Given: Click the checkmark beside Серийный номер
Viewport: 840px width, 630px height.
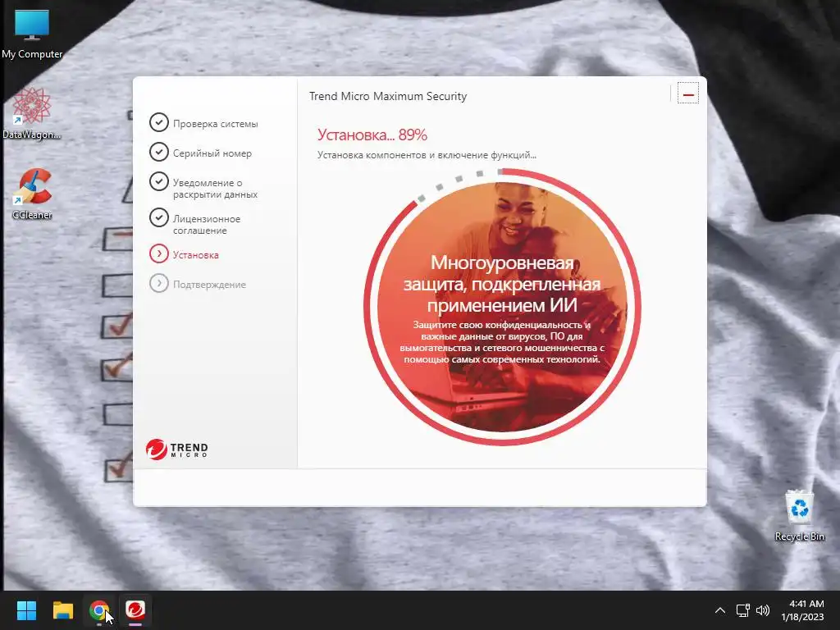Looking at the screenshot, I should tap(158, 152).
